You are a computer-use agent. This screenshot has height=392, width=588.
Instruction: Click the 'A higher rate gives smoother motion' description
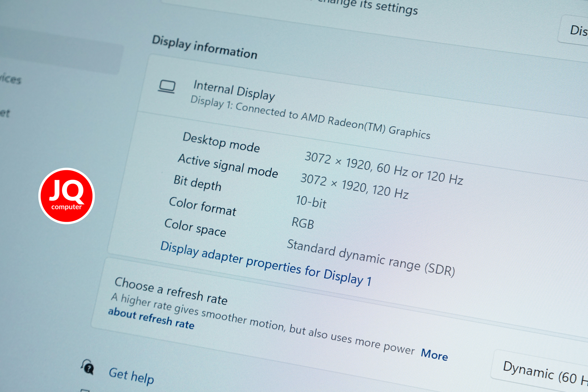[x=263, y=324]
